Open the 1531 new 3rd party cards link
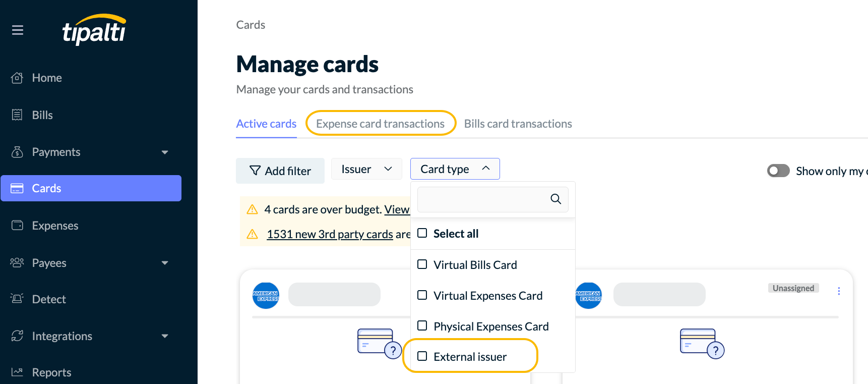 click(330, 234)
